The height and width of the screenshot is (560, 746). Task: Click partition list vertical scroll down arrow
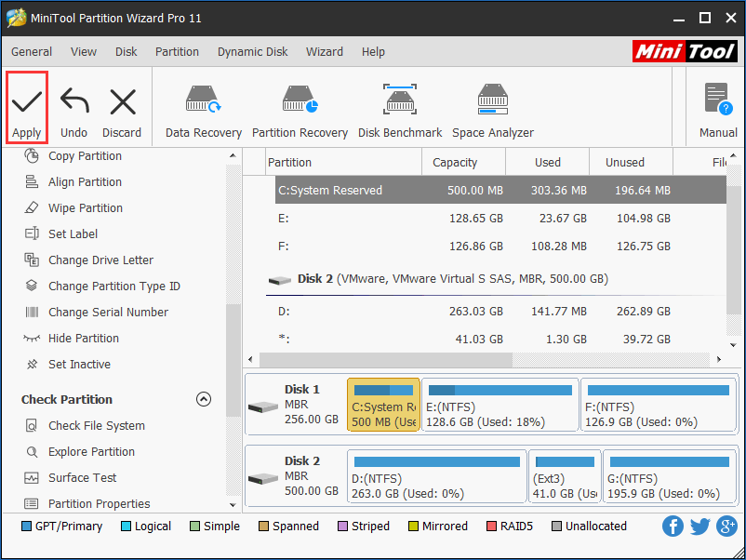pyautogui.click(x=733, y=345)
